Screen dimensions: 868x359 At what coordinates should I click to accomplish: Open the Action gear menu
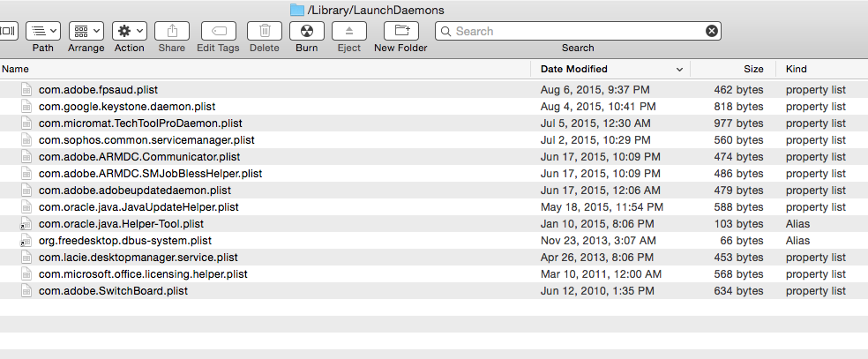130,31
